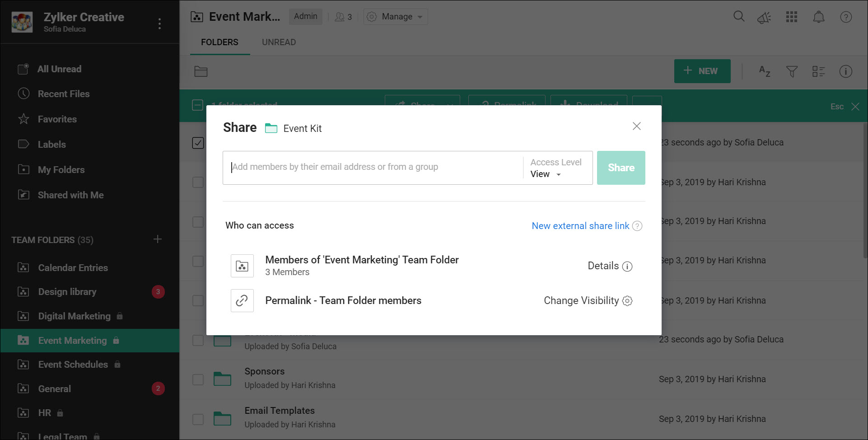Open the notifications bell
The height and width of the screenshot is (440, 868).
tap(819, 17)
